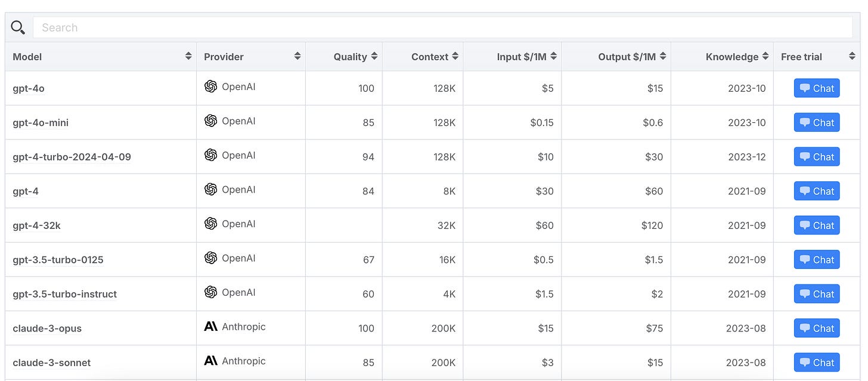Sort table by Free trial column
Screen dimensions: 868x381
point(852,56)
